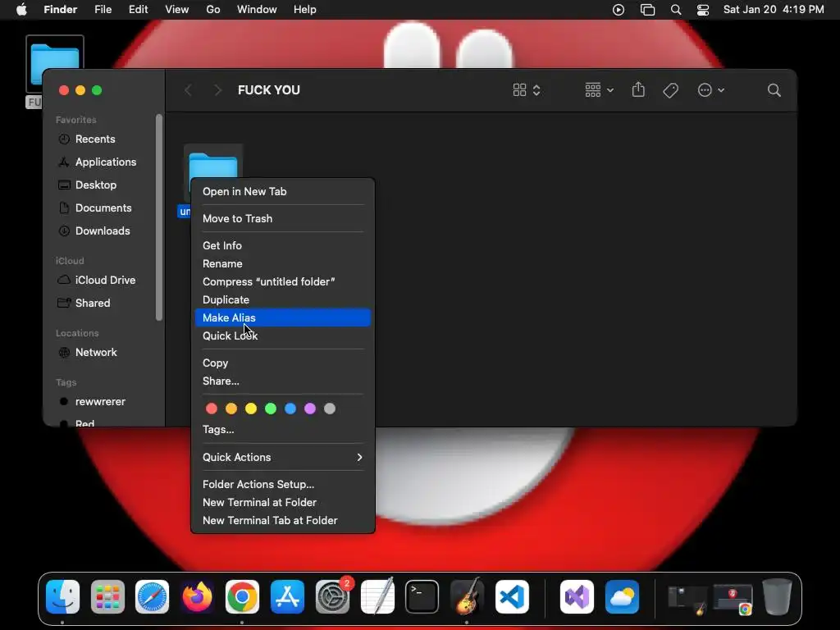The image size is (840, 630).
Task: Launch Google Chrome from the Dock
Action: 242,597
